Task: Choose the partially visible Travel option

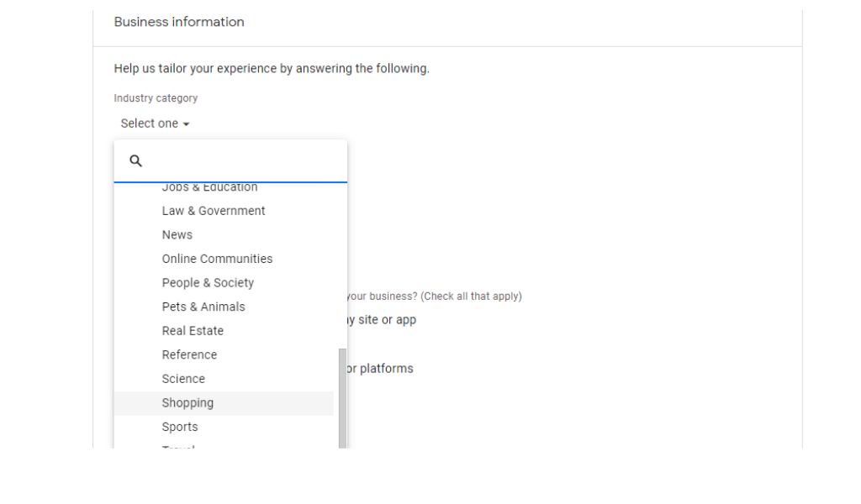Action: [178, 446]
